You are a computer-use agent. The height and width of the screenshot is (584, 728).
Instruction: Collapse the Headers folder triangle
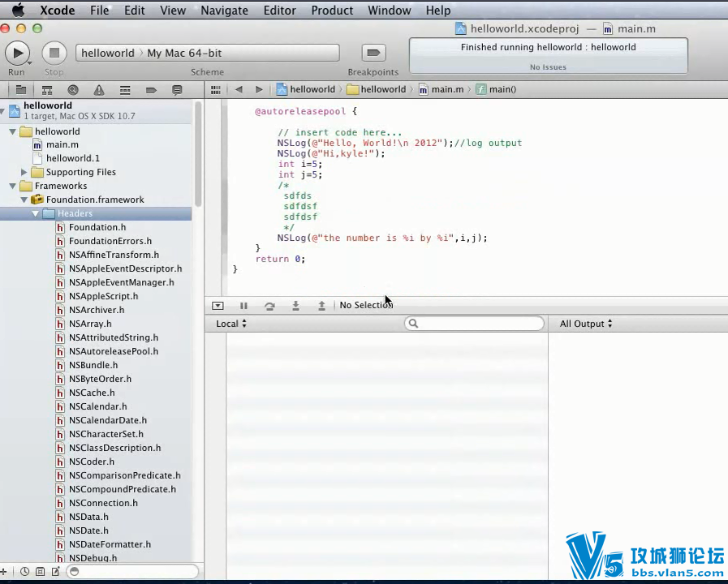pyautogui.click(x=35, y=214)
